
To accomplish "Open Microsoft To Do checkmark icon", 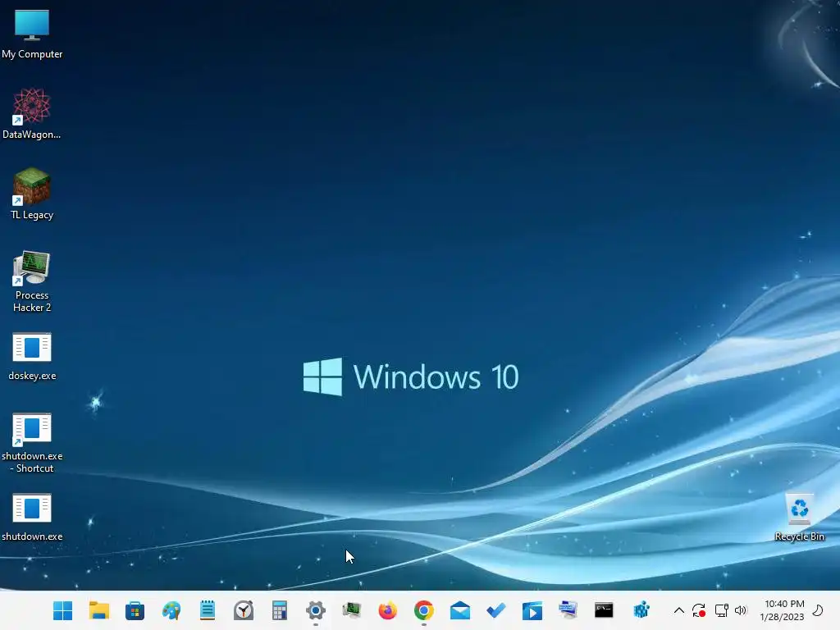I will pyautogui.click(x=496, y=610).
